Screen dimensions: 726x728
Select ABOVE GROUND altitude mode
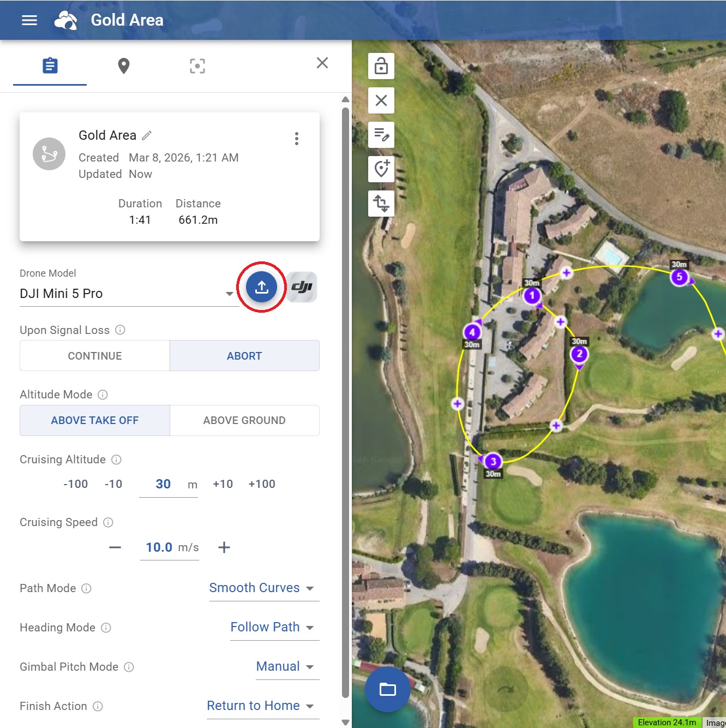point(244,420)
